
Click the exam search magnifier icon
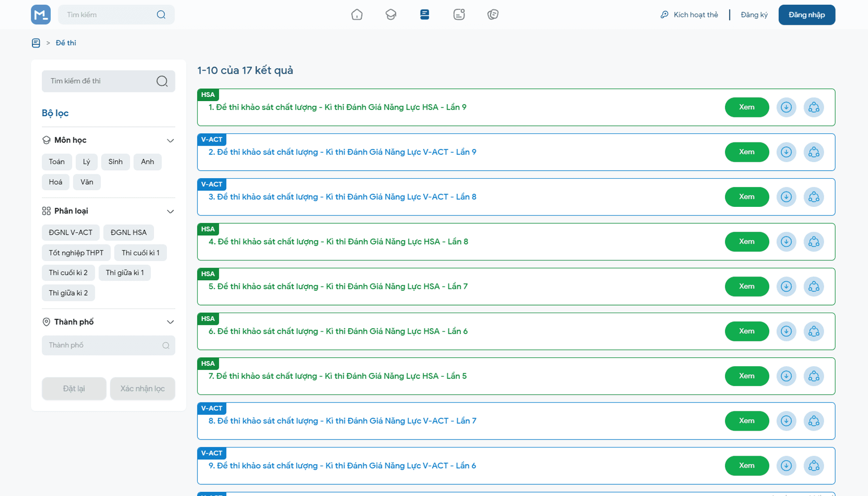coord(162,81)
